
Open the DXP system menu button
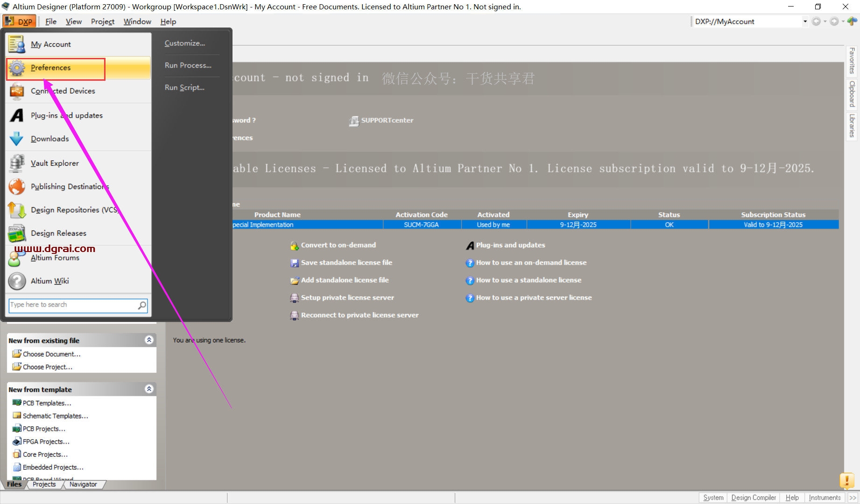click(19, 21)
